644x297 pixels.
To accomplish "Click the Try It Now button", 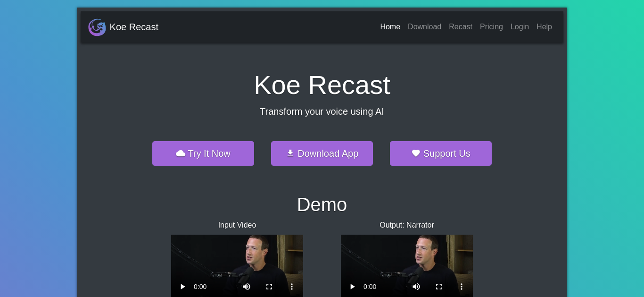I will 203,153.
